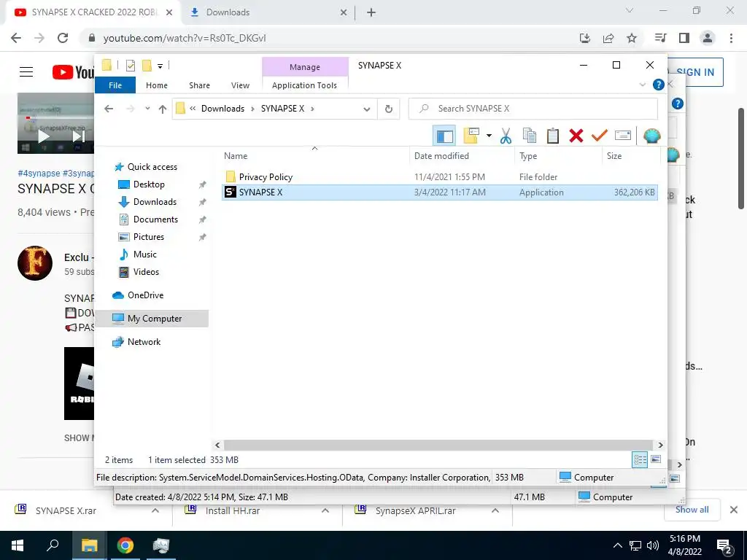Open Documents in navigation pane
Screen dimensions: 747x560
coord(155,219)
